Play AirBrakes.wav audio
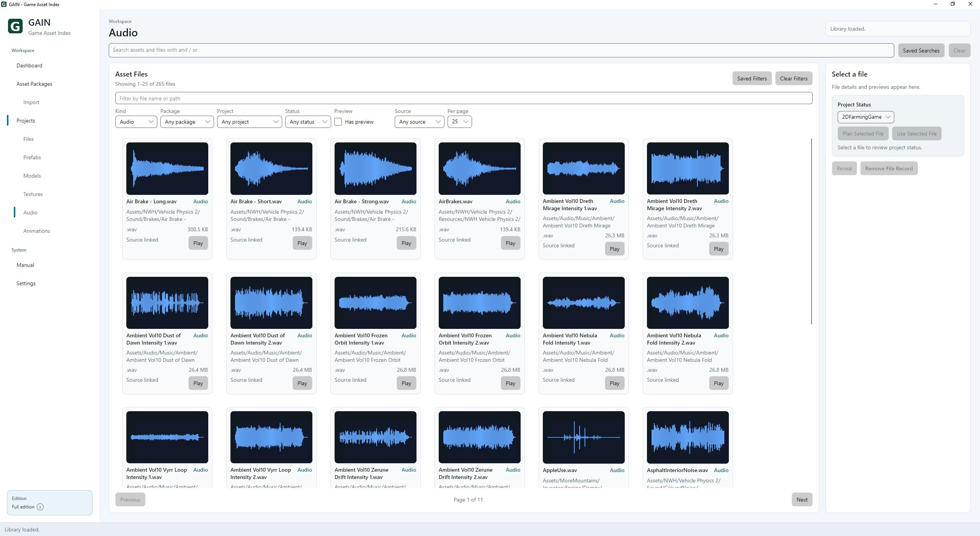The image size is (980, 536). 510,243
